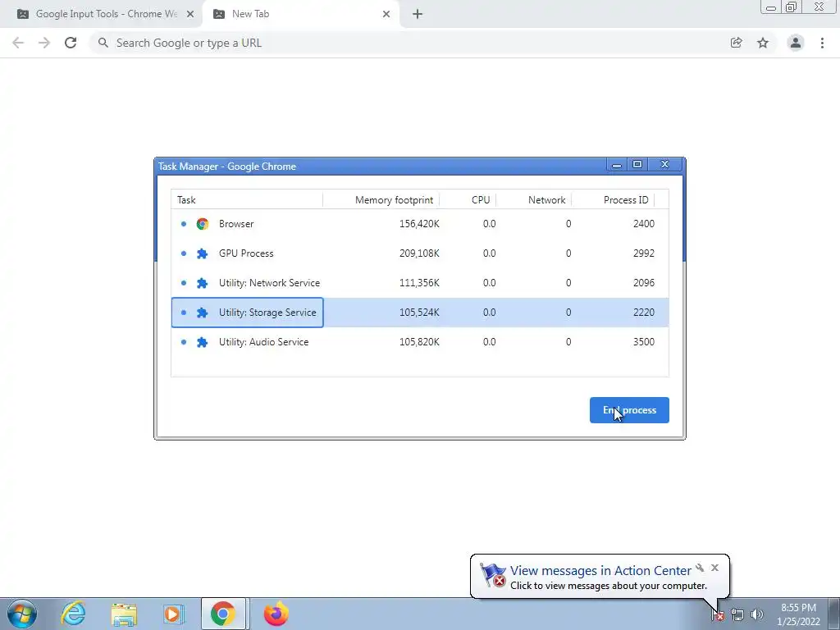Sort by Network column header
Viewport: 840px width, 630px height.
point(533,200)
